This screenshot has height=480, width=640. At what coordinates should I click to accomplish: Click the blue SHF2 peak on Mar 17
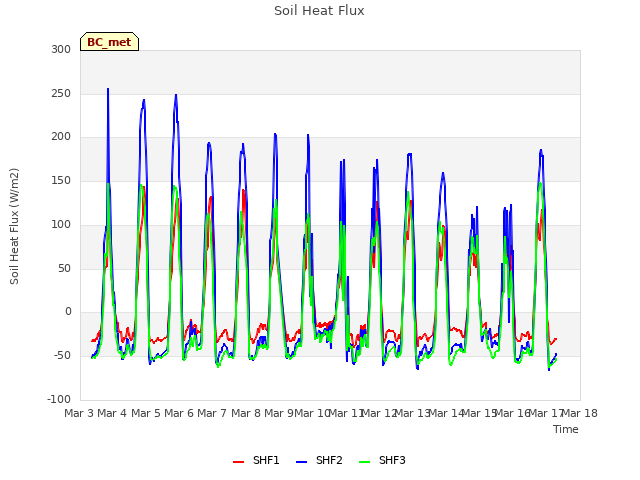(541, 150)
